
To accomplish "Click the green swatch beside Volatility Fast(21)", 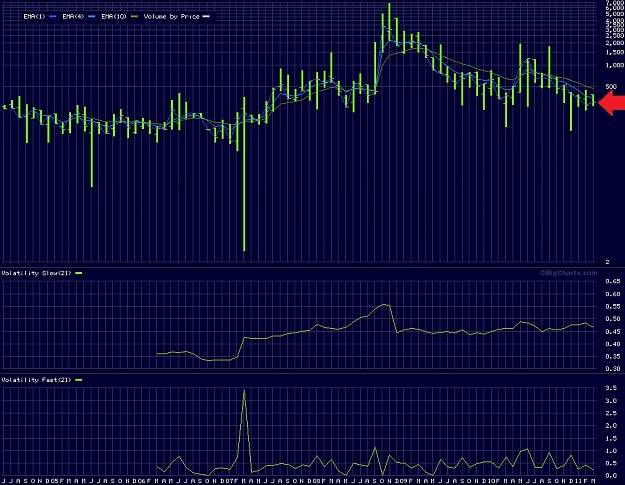I will pos(79,380).
